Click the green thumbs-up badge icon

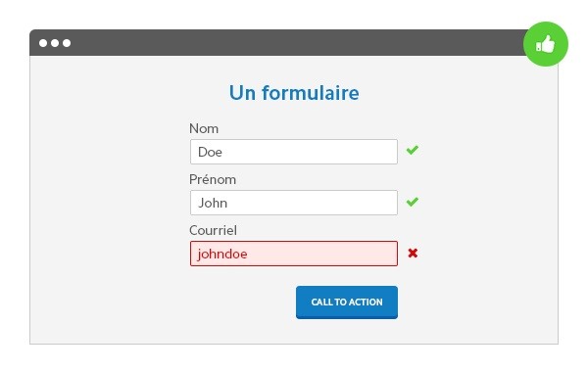coord(546,44)
